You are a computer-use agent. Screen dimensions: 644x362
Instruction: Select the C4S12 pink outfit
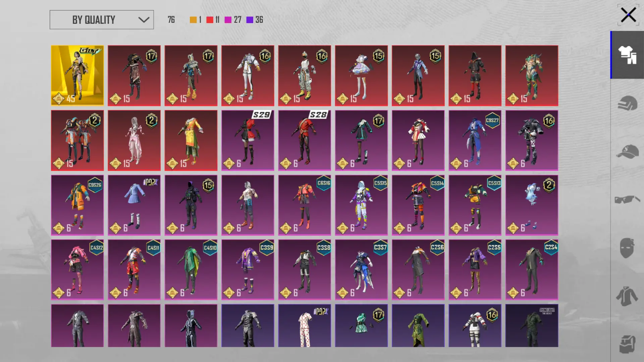pyautogui.click(x=77, y=269)
